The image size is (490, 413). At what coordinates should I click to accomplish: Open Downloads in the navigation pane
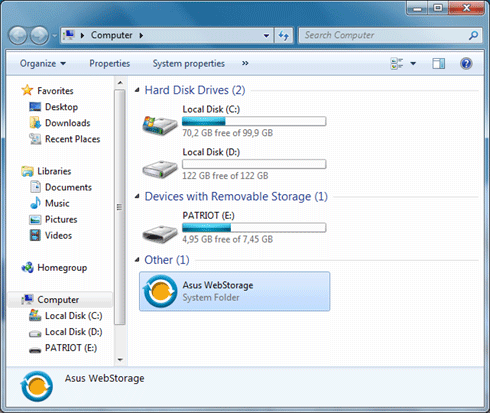tap(68, 123)
